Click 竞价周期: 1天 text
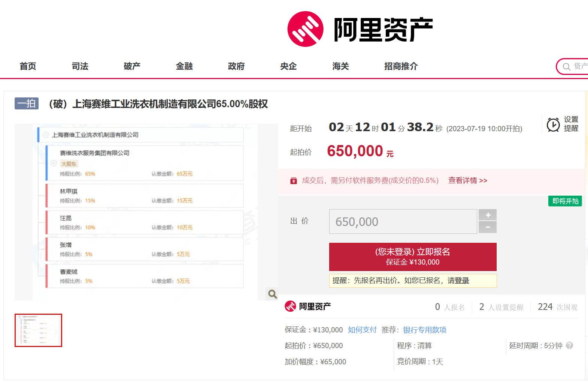This screenshot has width=588, height=383. click(x=420, y=361)
